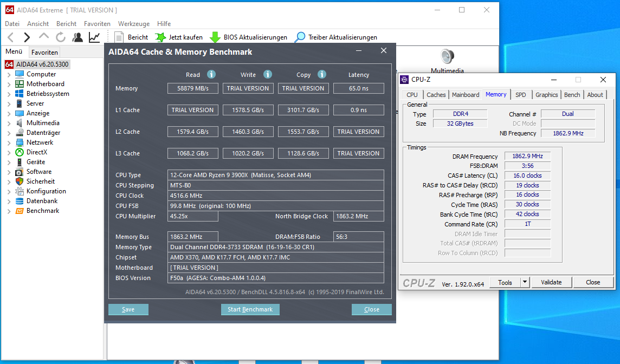Screen dimensions: 620x364
Task: Expand the Software tree node
Action: point(9,172)
